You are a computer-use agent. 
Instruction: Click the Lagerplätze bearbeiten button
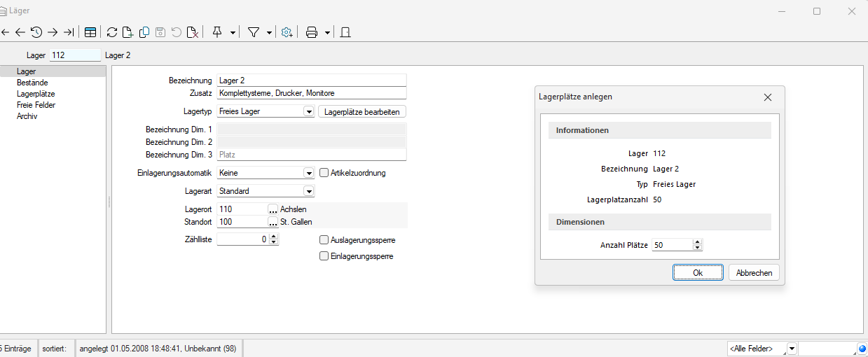362,111
